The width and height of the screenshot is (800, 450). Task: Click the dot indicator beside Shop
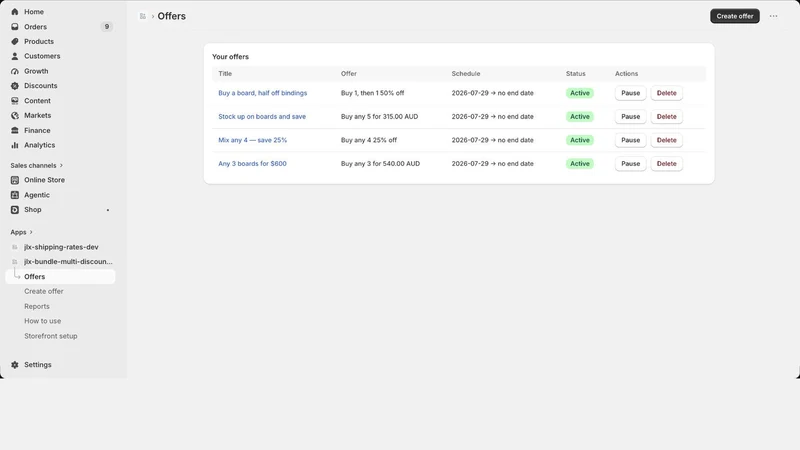point(108,210)
